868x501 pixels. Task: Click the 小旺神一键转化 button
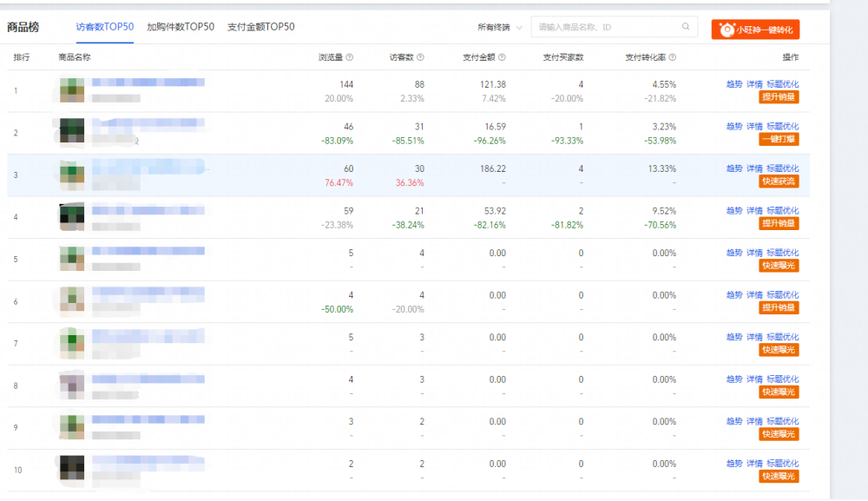point(755,30)
